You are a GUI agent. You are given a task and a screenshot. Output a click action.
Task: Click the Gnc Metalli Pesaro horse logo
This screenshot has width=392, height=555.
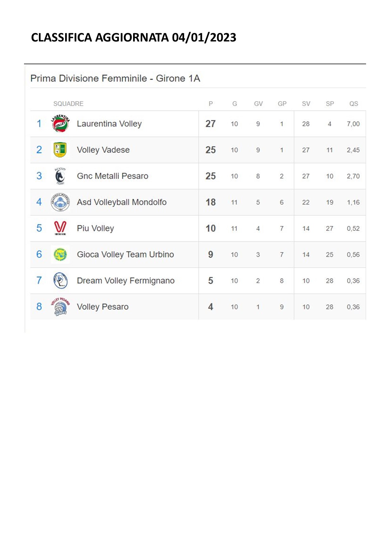[60, 176]
